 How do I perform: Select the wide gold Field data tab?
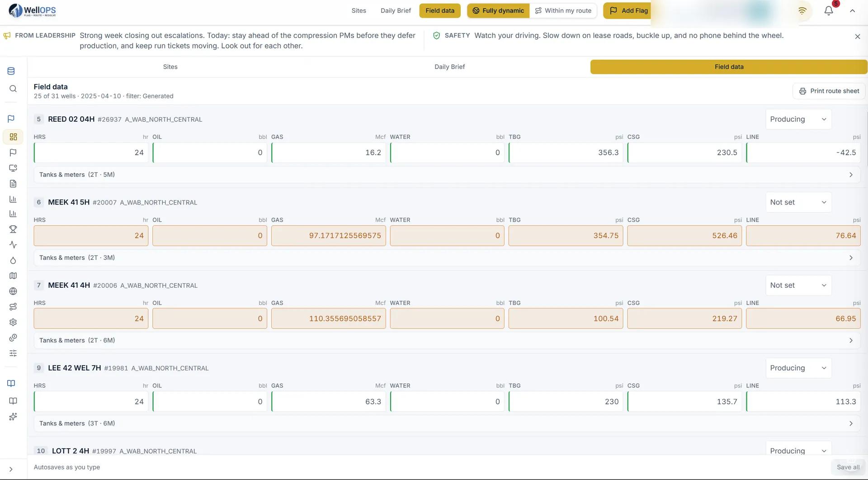729,67
